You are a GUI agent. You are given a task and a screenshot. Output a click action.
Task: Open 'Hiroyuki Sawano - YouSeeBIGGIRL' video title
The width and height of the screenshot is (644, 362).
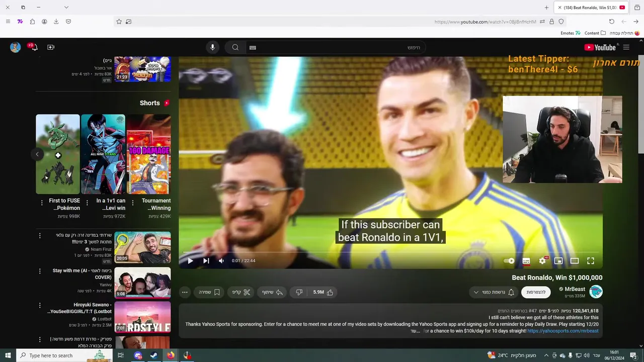79,308
